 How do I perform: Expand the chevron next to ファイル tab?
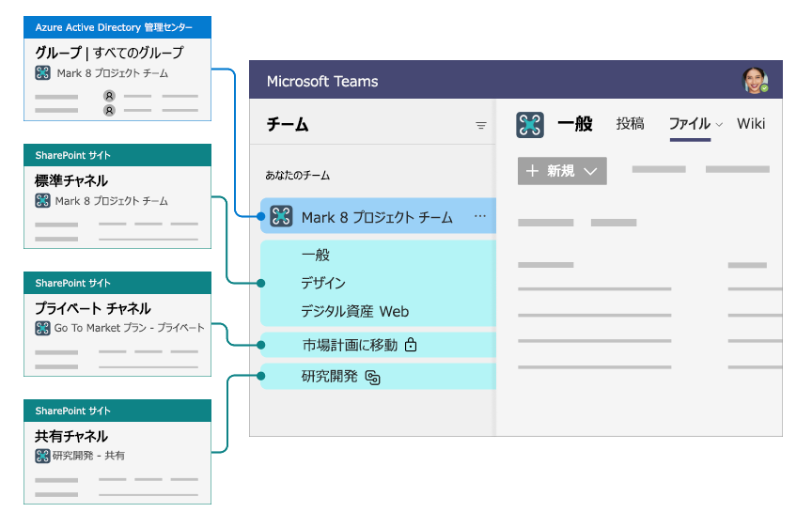click(x=720, y=125)
